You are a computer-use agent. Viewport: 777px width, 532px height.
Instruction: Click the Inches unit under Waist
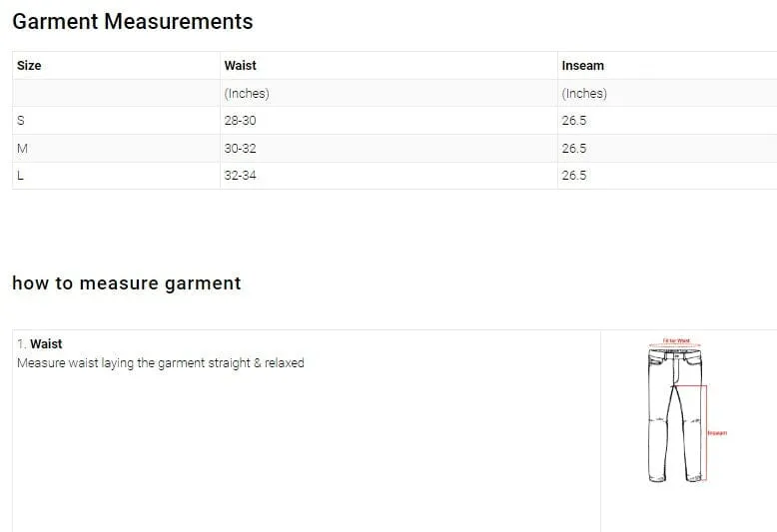pyautogui.click(x=247, y=94)
